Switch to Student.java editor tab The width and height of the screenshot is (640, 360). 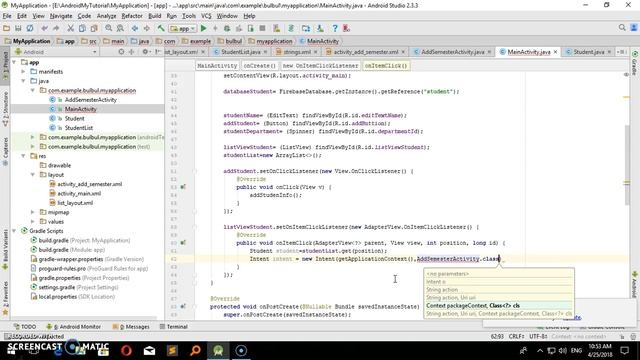pos(588,52)
